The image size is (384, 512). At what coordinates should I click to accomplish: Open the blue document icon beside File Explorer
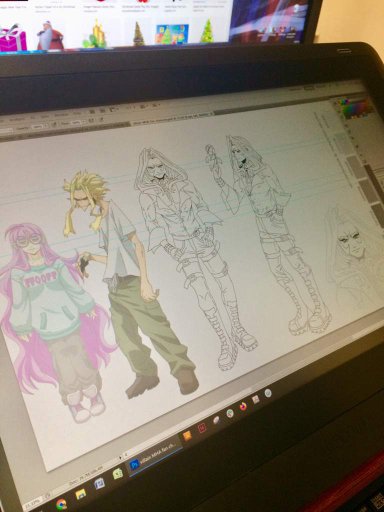pyautogui.click(x=100, y=484)
